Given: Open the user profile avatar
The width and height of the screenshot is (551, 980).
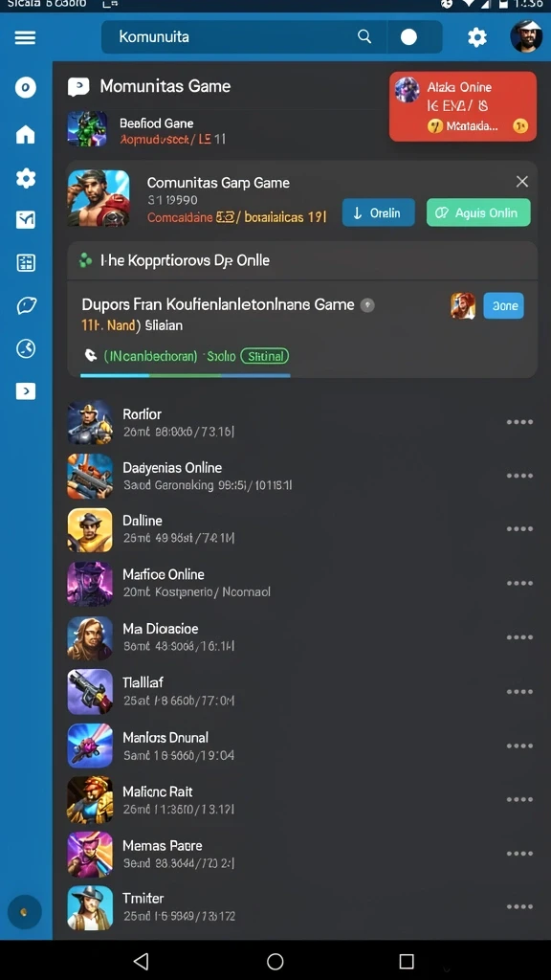Looking at the screenshot, I should [x=525, y=36].
